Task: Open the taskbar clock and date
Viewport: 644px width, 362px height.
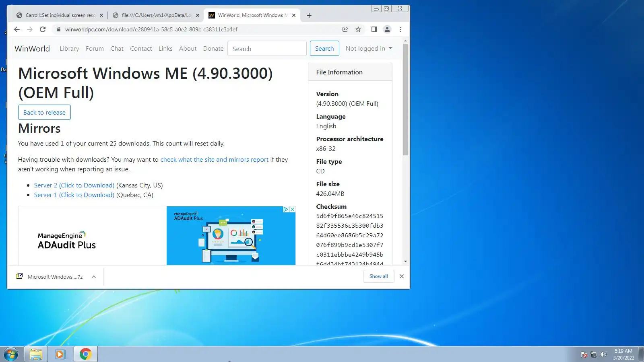Action: click(x=624, y=354)
